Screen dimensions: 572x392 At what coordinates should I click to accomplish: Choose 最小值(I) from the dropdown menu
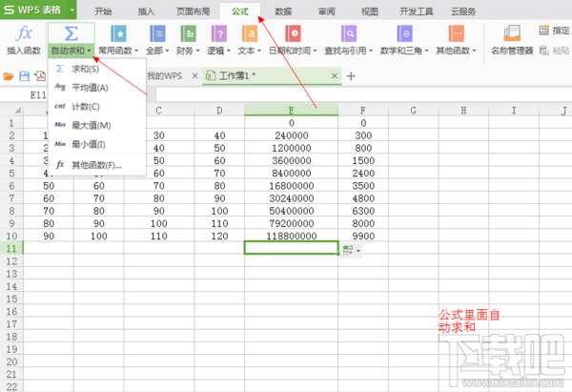97,145
